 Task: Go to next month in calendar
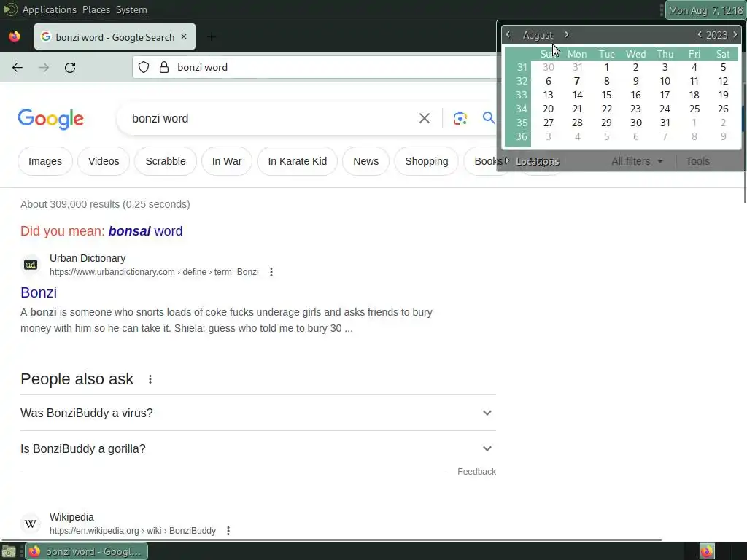566,35
